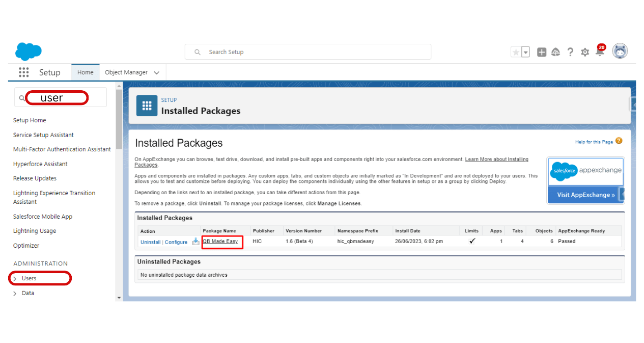Click Uninstall for QB Made Easy
The image size is (644, 343).
[x=151, y=242]
